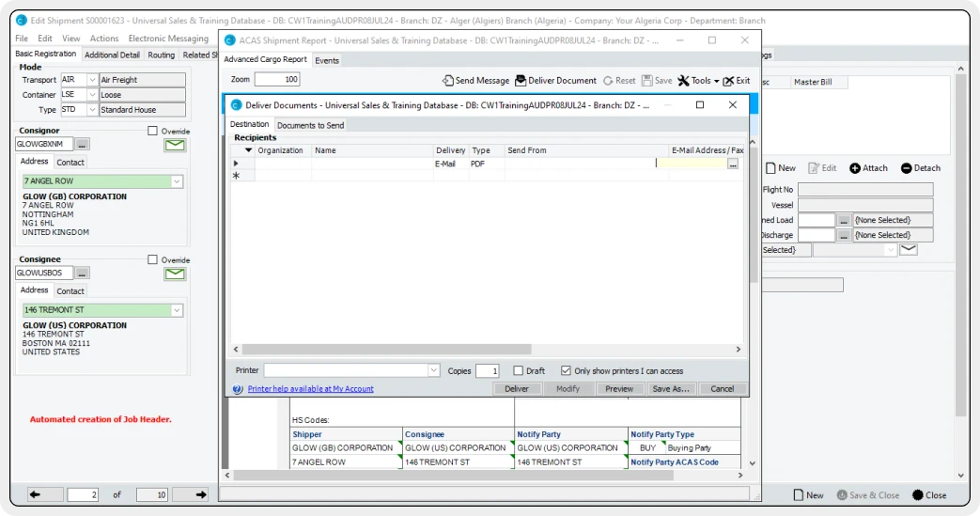
Task: Open the Events tab
Action: pyautogui.click(x=327, y=60)
